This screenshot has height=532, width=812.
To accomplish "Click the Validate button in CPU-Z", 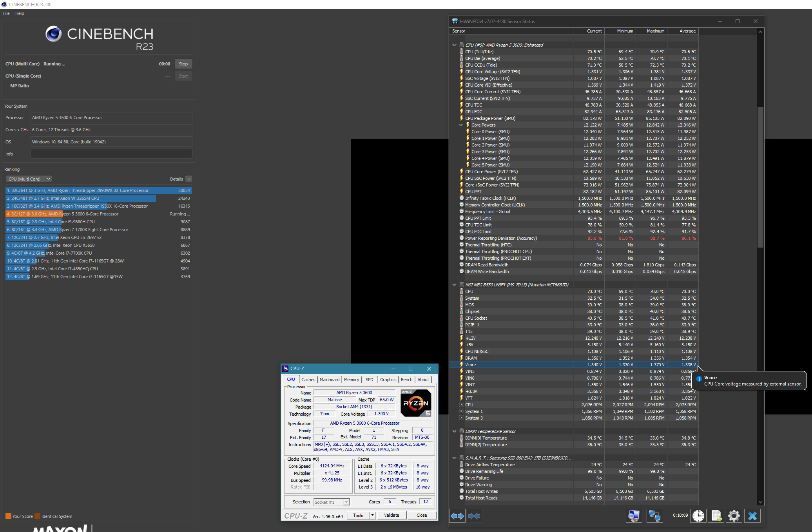I will coord(391,515).
